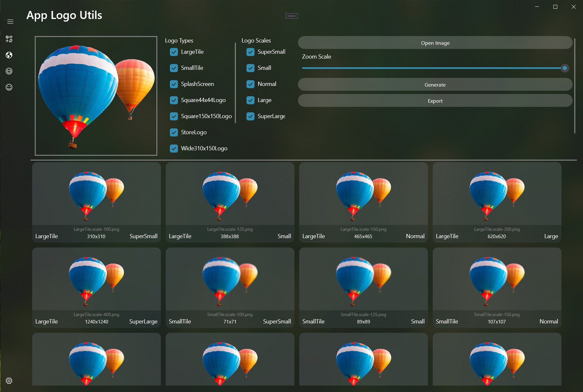
Task: Click the "App Logo Utils" title
Action: (64, 15)
